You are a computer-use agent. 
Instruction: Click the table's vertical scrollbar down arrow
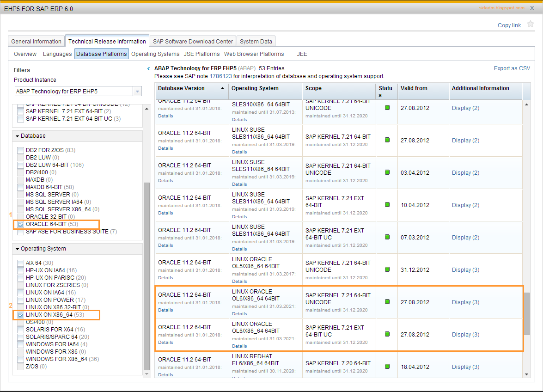tap(526, 374)
